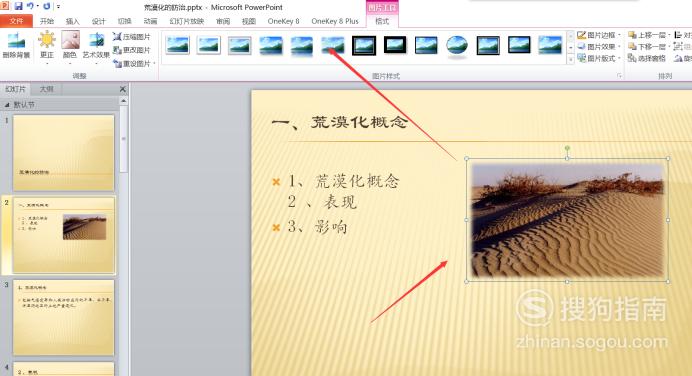
Task: Open Customize Quick Access Toolbar dropdown
Action: click(58, 7)
